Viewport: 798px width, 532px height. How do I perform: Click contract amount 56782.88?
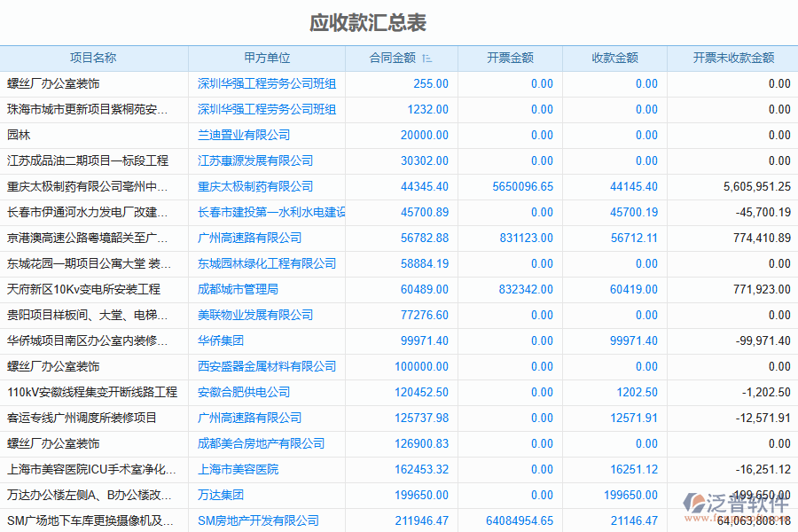click(425, 238)
